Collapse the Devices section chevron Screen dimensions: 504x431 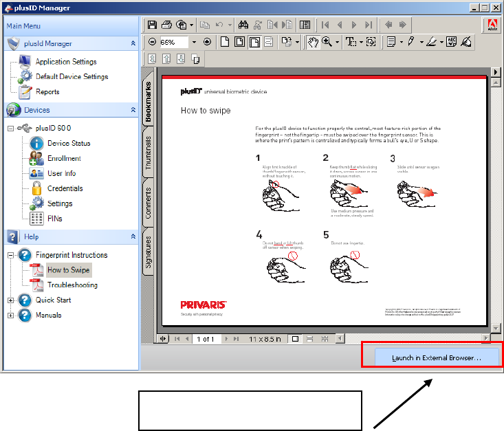[x=133, y=110]
